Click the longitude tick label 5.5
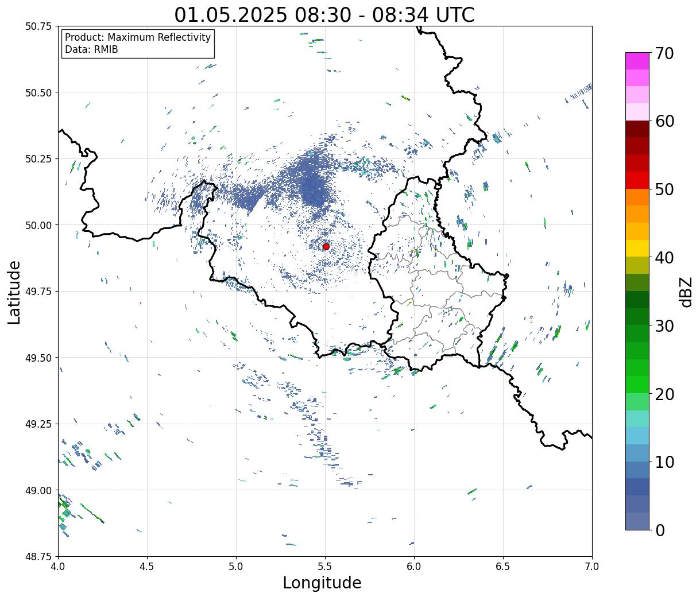700x597 pixels. pos(325,566)
